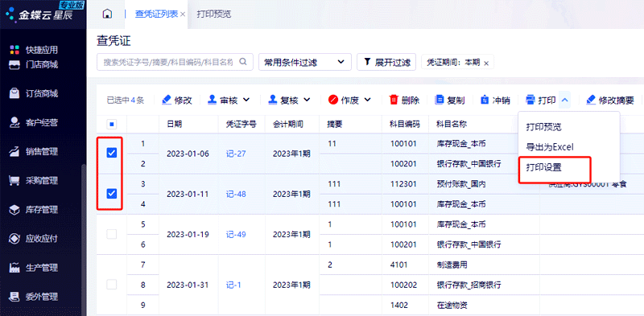Remove the 凭证期间: 本期 filter tag
This screenshot has height=316, width=644.
tap(486, 63)
